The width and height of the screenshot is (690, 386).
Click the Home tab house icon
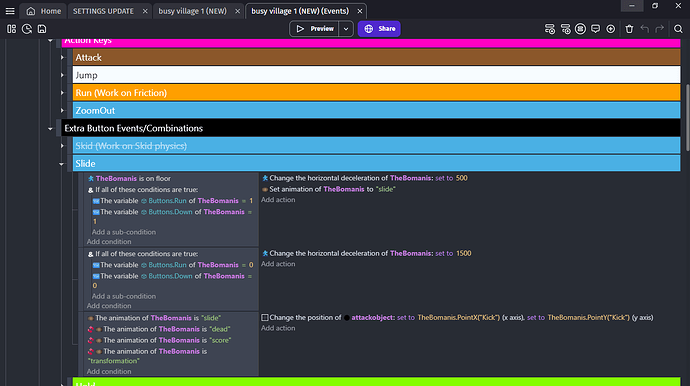point(31,11)
